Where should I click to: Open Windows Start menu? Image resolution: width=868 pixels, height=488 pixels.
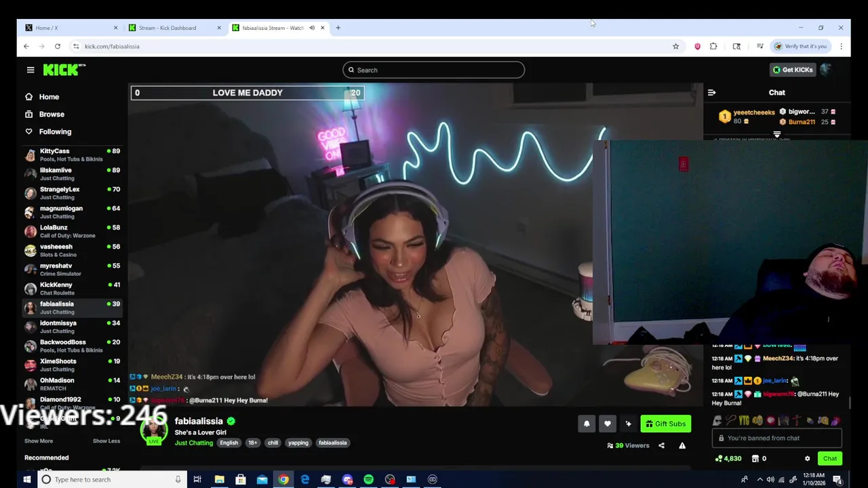pyautogui.click(x=27, y=479)
